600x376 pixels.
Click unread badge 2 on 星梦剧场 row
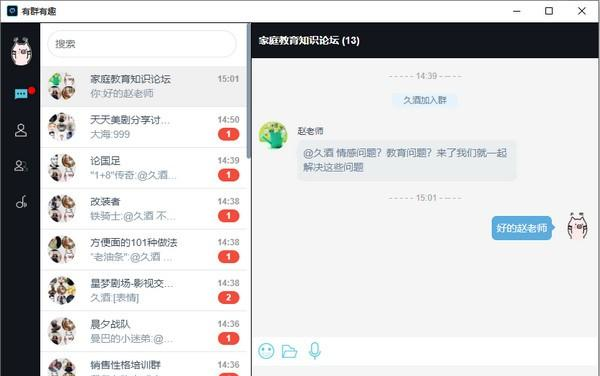(228, 298)
